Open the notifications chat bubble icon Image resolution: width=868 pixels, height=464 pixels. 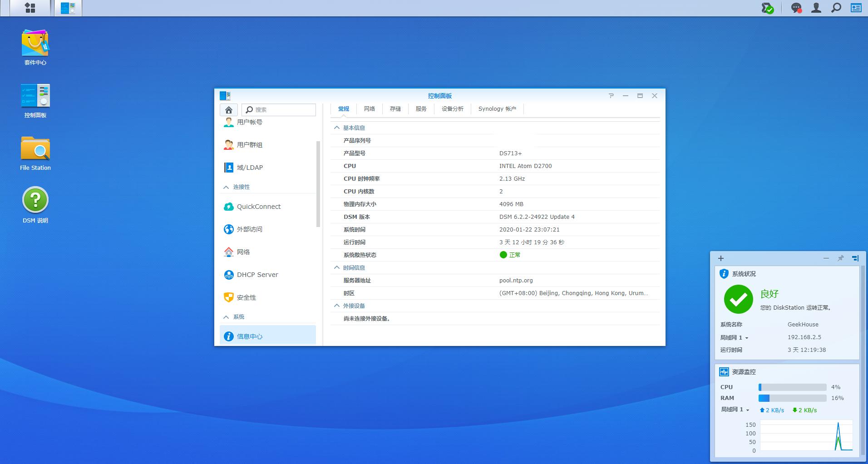(x=796, y=8)
